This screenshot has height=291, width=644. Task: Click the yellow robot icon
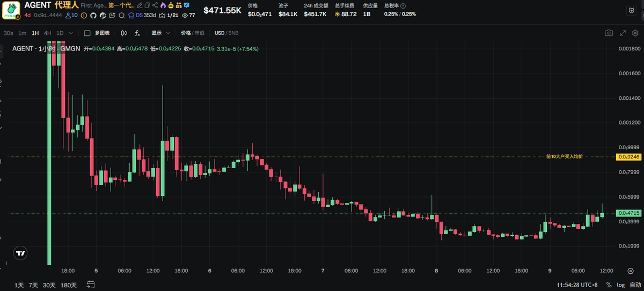pyautogui.click(x=170, y=5)
